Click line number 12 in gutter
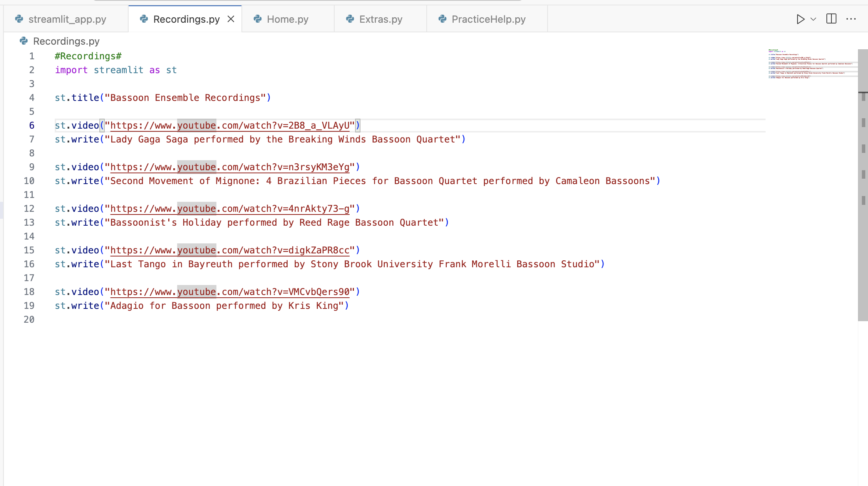868x486 pixels. click(x=29, y=209)
